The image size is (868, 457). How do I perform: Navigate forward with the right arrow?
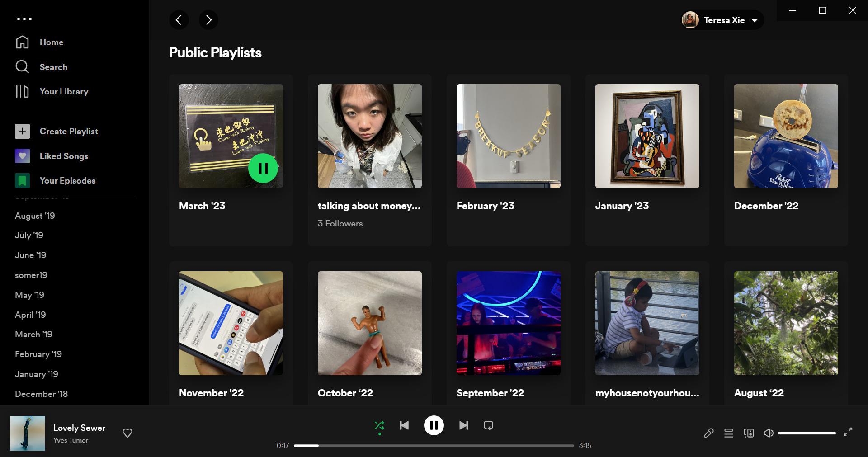coord(208,20)
